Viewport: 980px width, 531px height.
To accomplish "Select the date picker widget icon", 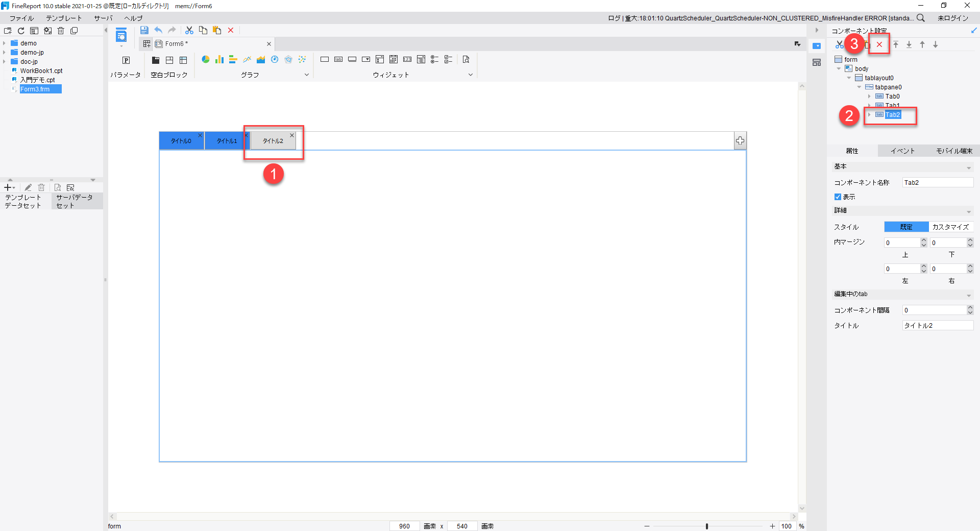I will 394,59.
